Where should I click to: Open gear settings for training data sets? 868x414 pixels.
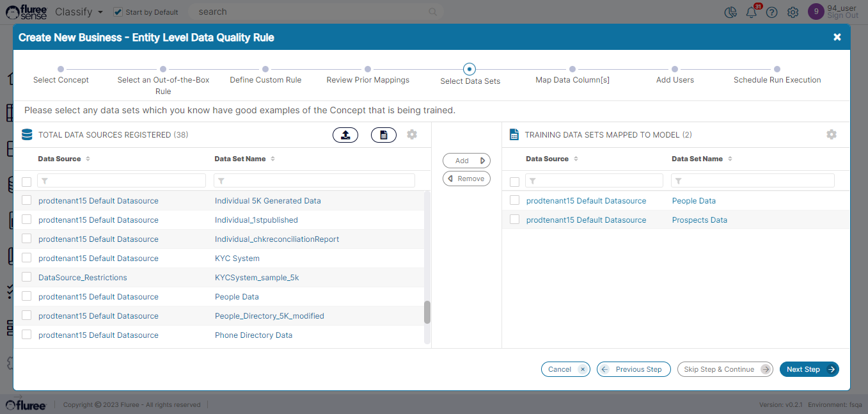coord(831,134)
